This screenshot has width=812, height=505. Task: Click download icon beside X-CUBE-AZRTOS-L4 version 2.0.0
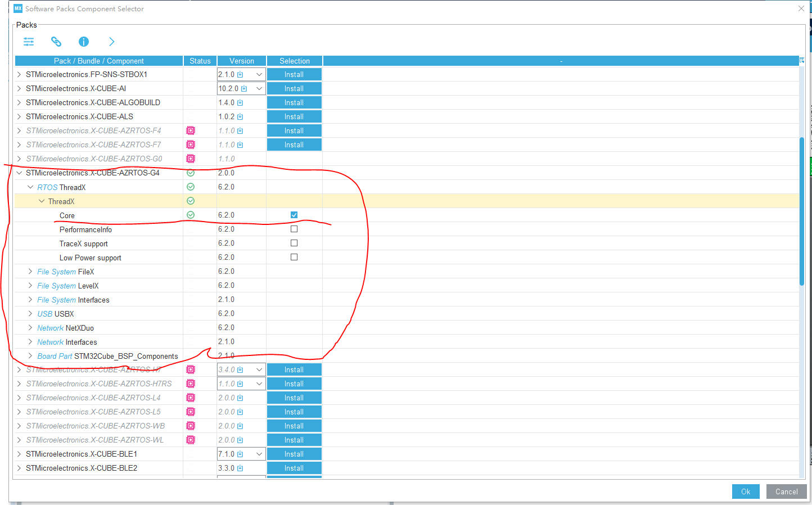(240, 398)
